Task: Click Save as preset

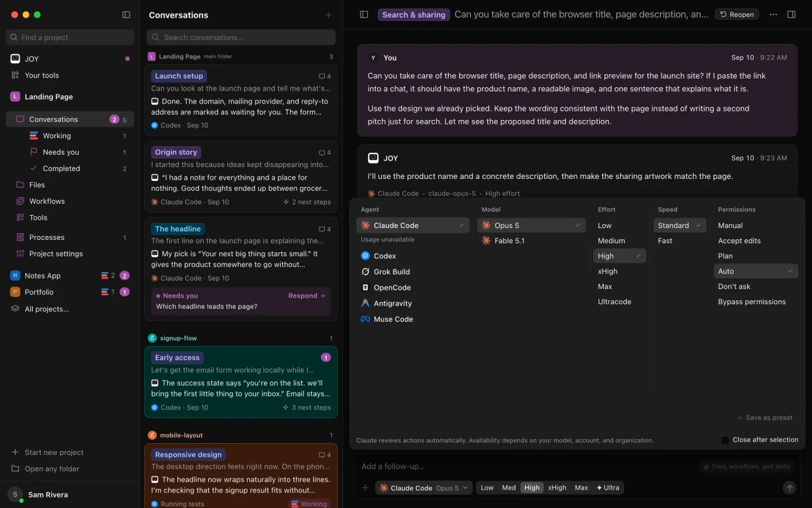Action: click(x=765, y=418)
